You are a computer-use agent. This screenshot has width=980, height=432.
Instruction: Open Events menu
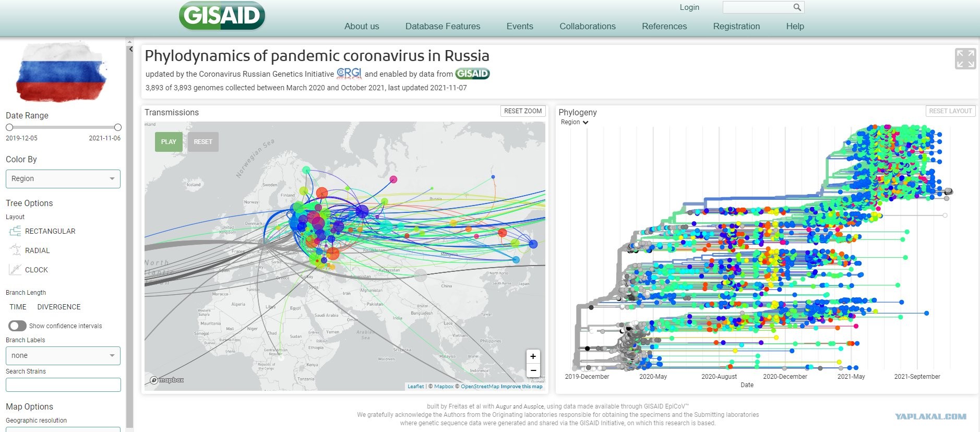coord(520,26)
